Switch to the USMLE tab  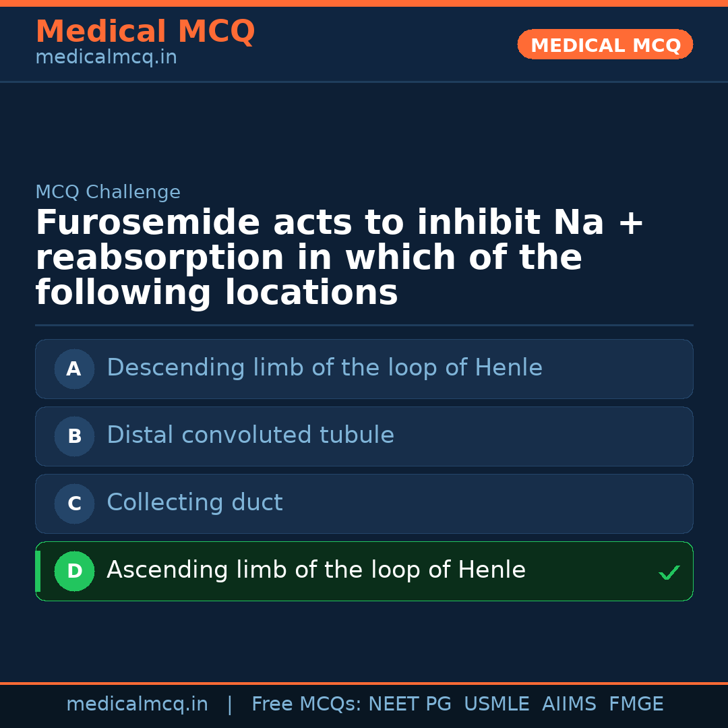click(x=497, y=703)
